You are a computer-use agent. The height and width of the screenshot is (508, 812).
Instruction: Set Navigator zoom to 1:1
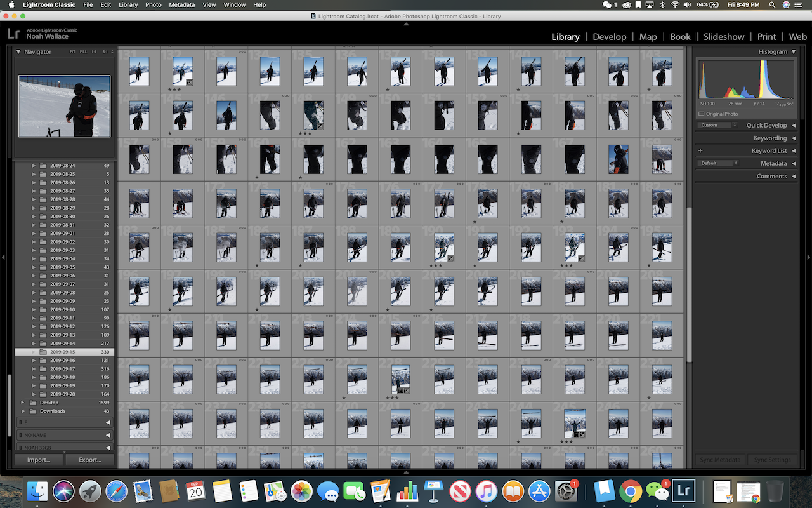94,51
